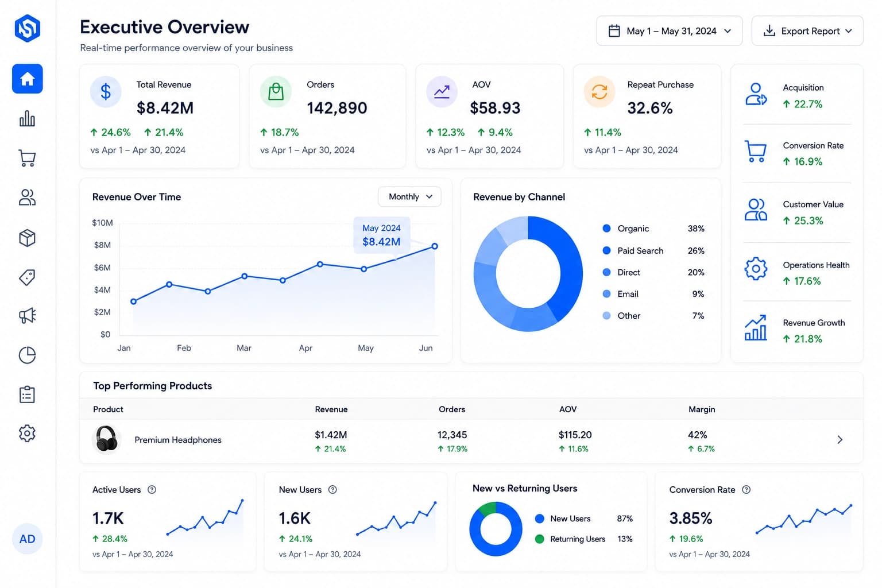Open the Home dashboard icon

pos(27,79)
